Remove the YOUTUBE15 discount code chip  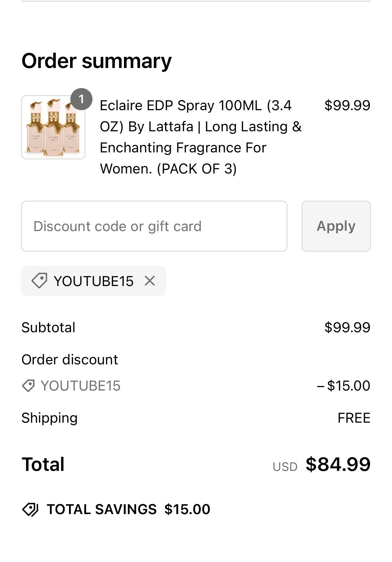coord(150,281)
